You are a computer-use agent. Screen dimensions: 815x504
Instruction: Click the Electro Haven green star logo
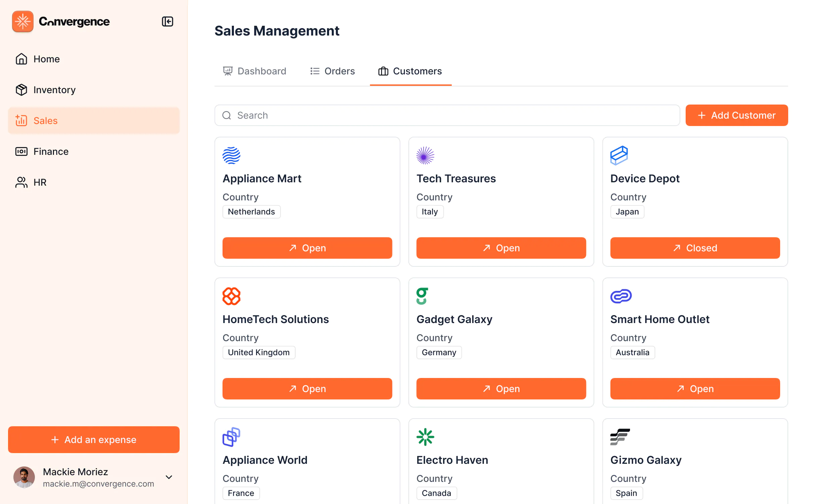point(425,437)
